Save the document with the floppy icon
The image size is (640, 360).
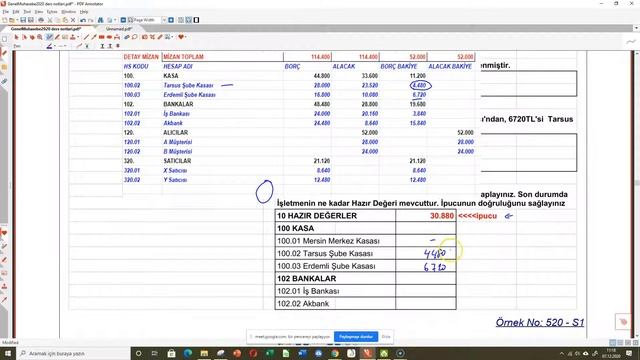pos(23,20)
